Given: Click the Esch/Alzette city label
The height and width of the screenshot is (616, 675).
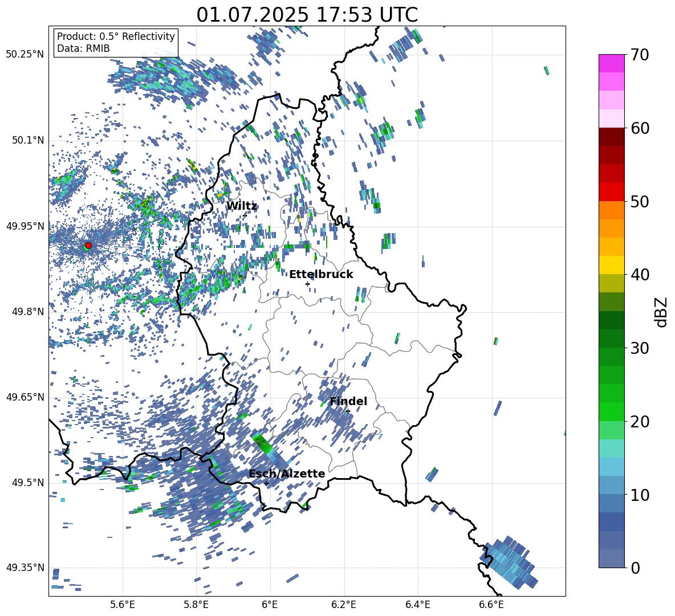Looking at the screenshot, I should point(287,474).
